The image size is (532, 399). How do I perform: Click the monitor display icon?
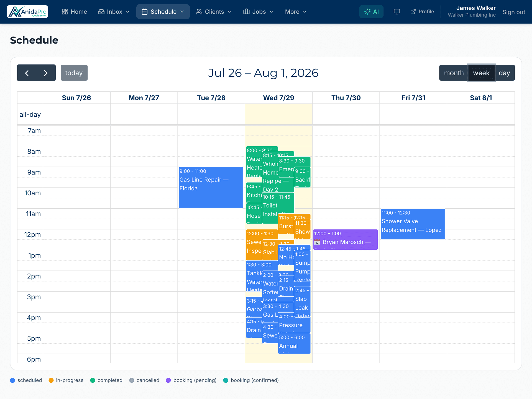pyautogui.click(x=397, y=12)
